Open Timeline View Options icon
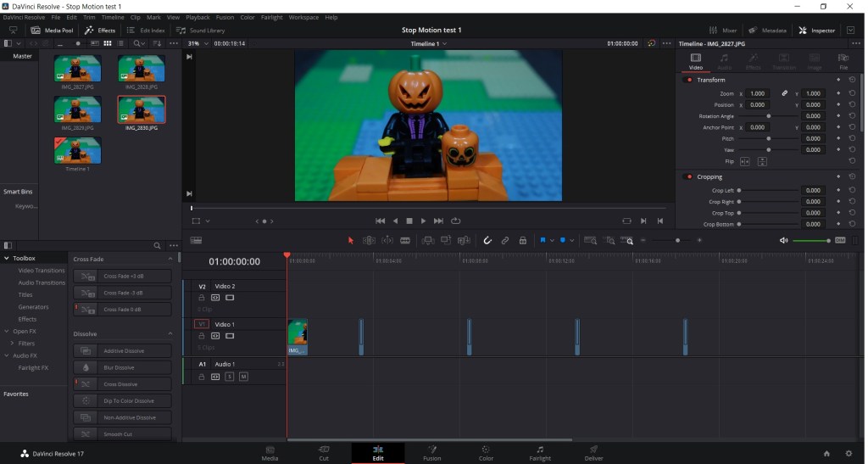This screenshot has width=868, height=464. pos(196,240)
